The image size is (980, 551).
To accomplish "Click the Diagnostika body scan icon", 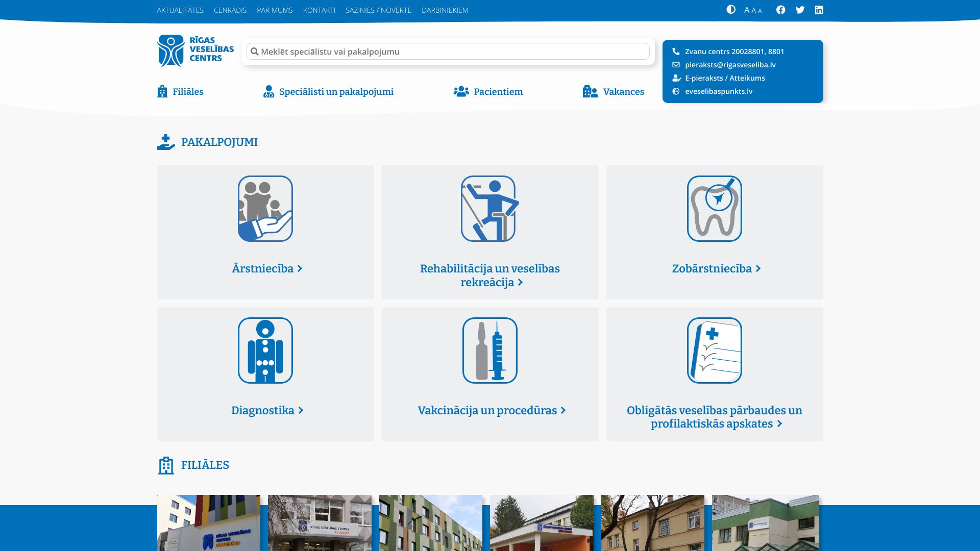I will [265, 350].
